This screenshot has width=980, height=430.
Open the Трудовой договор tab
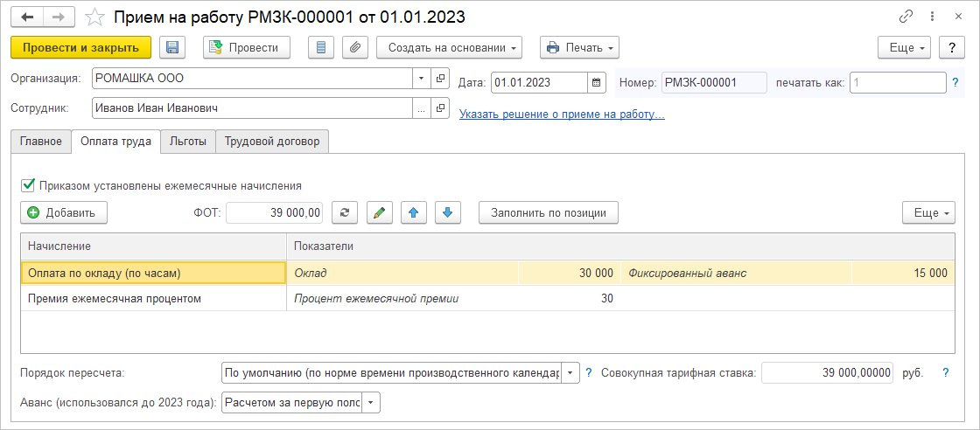[x=271, y=142]
